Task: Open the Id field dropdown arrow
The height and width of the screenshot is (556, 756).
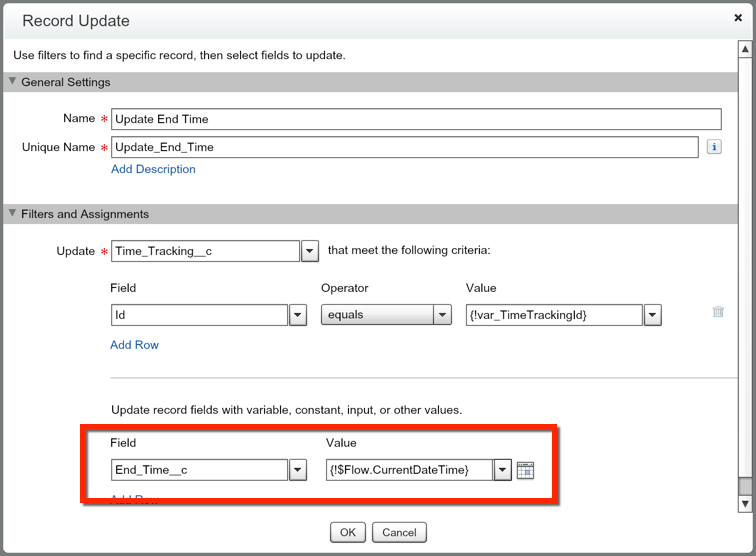Action: coord(297,315)
